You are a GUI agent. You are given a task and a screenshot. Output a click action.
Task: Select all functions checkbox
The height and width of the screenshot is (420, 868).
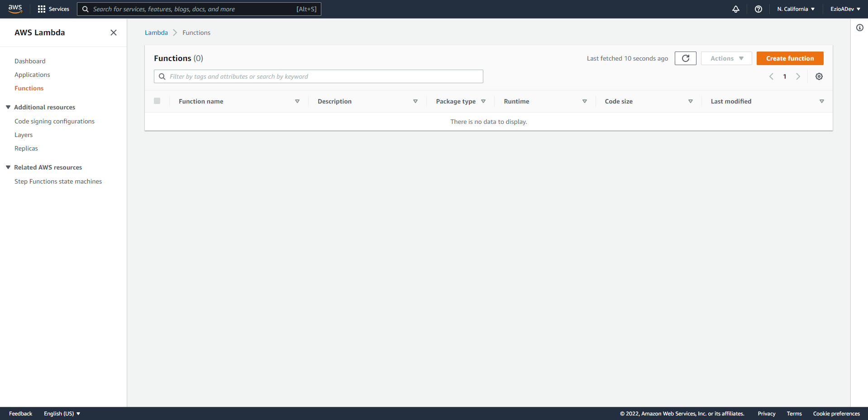[x=157, y=101]
